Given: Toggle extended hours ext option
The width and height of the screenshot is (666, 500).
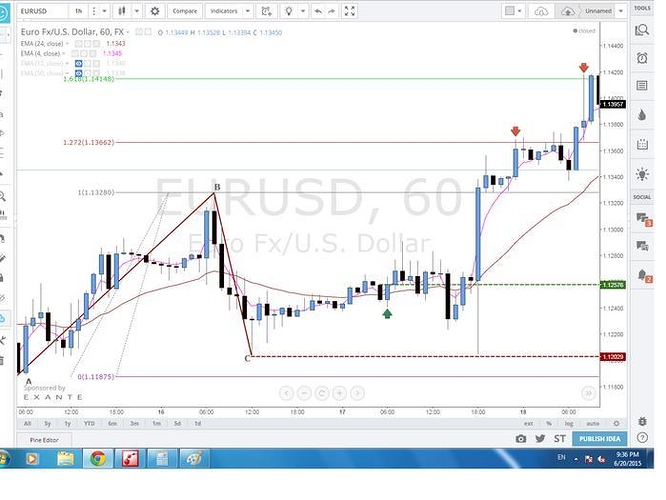Looking at the screenshot, I should (528, 424).
